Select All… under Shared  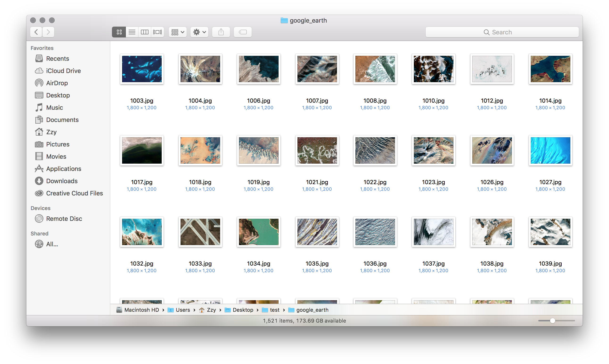click(x=46, y=244)
